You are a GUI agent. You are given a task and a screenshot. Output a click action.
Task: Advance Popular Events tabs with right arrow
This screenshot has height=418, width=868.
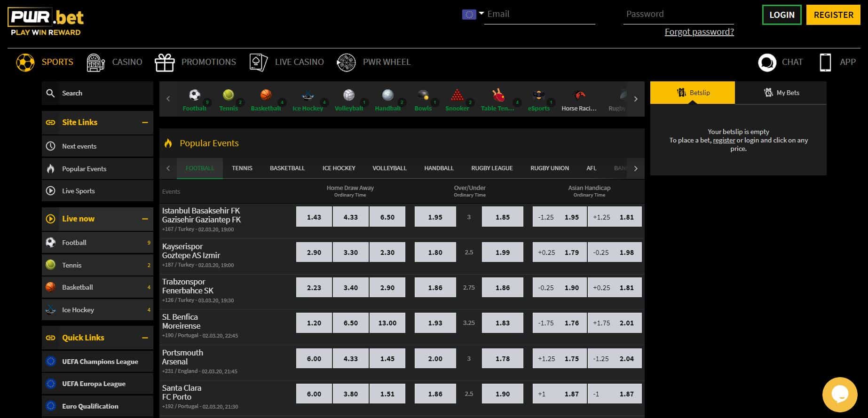pos(636,168)
